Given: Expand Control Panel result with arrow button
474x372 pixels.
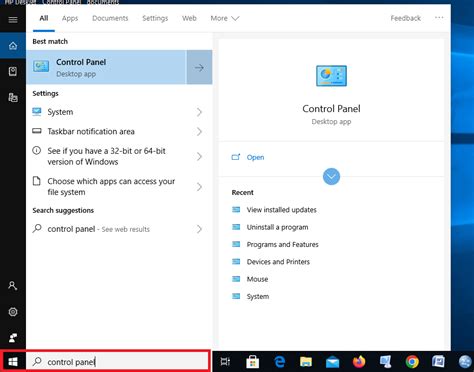Looking at the screenshot, I should tap(199, 67).
